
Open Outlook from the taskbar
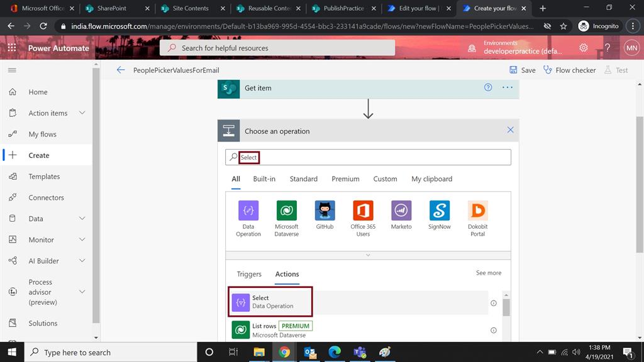point(309,352)
